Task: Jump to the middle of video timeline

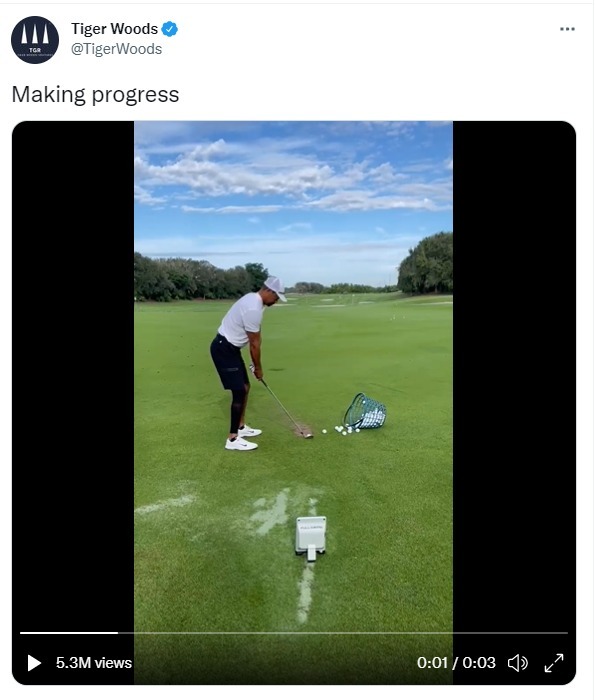Action: (294, 633)
